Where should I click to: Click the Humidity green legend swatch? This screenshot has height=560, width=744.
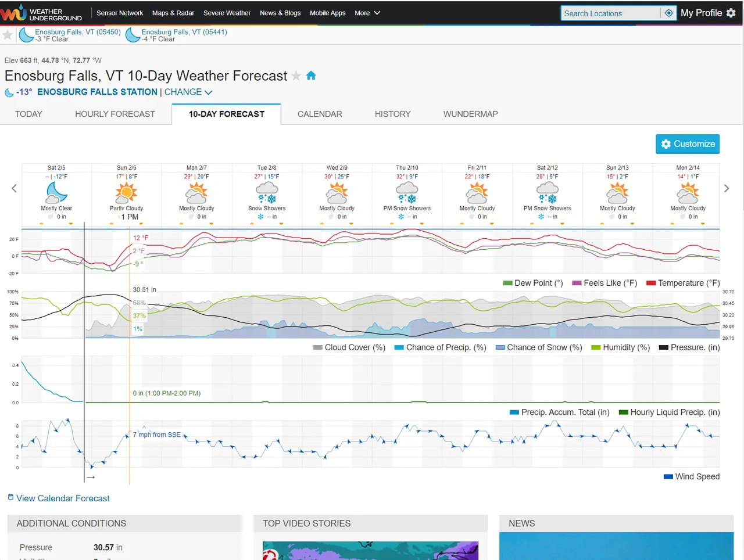pos(596,347)
